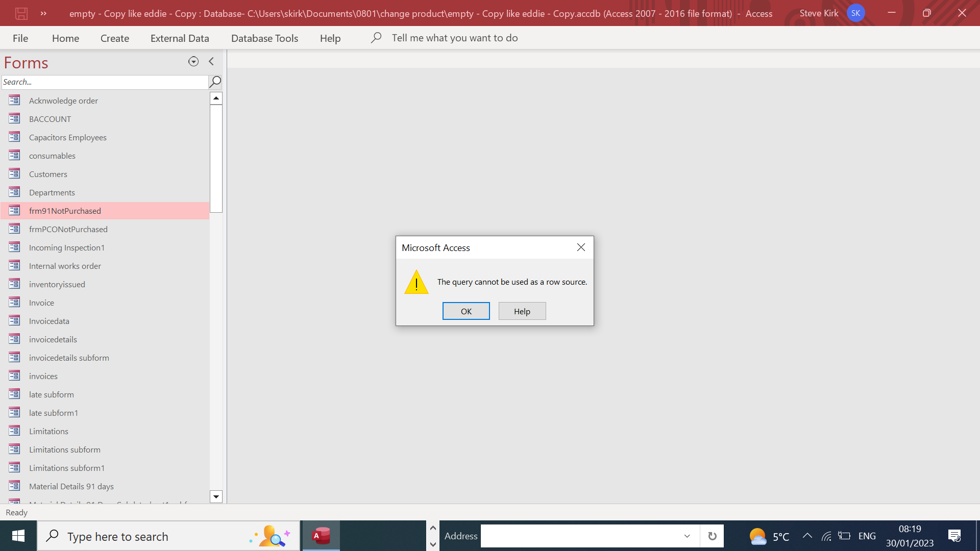Select the 'Capacitors Employees' form name
This screenshot has height=551, width=980.
click(x=68, y=137)
